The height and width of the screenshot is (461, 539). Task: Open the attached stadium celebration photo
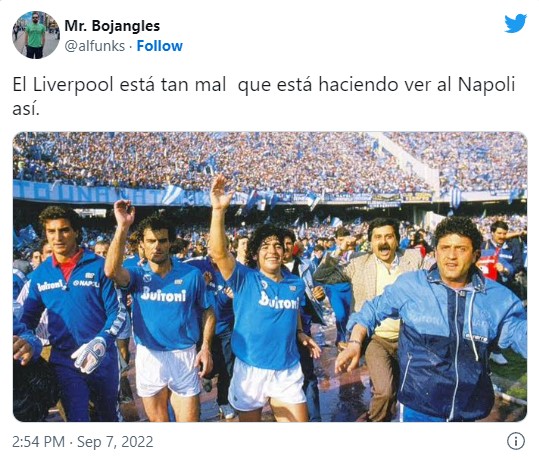pos(270,277)
